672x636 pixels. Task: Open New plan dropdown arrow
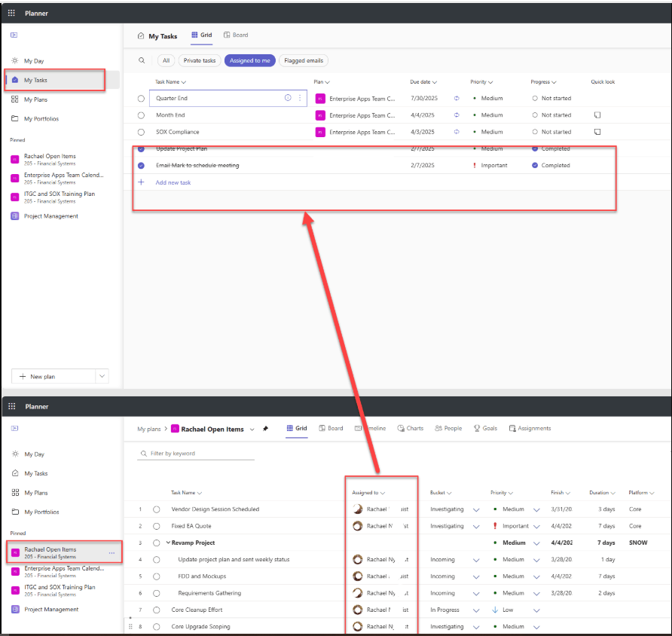(102, 376)
